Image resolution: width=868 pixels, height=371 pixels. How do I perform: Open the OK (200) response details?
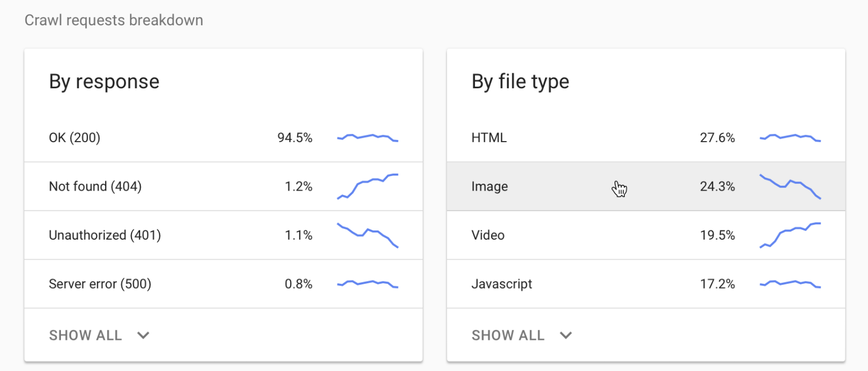pos(162,138)
